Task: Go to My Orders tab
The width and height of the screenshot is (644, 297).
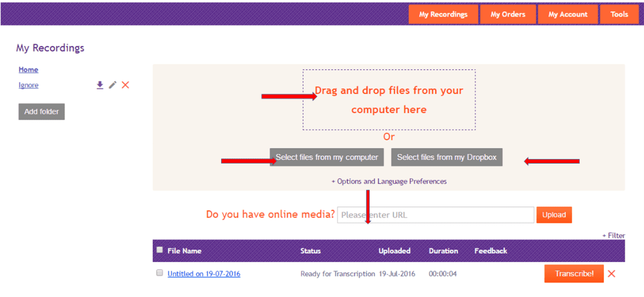Action: click(508, 15)
